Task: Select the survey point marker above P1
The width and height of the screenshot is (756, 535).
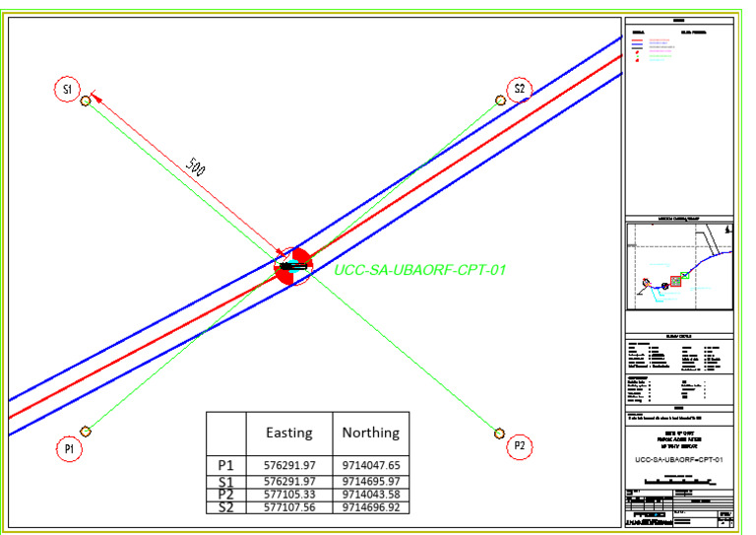Action: 86,432
